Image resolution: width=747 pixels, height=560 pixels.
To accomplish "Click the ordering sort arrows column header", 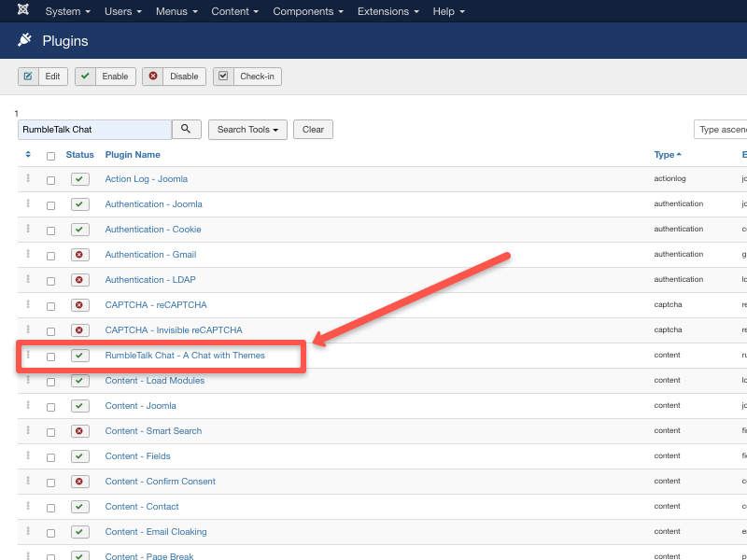I will pyautogui.click(x=28, y=155).
